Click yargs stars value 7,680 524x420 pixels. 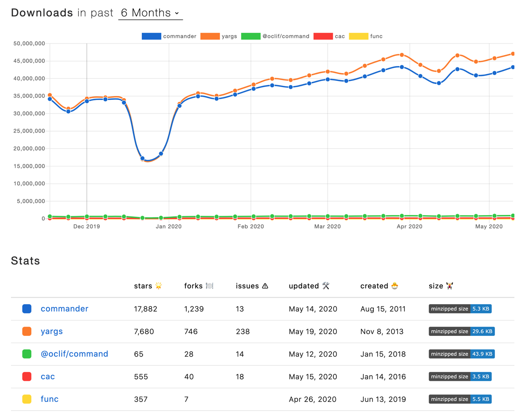coord(144,332)
